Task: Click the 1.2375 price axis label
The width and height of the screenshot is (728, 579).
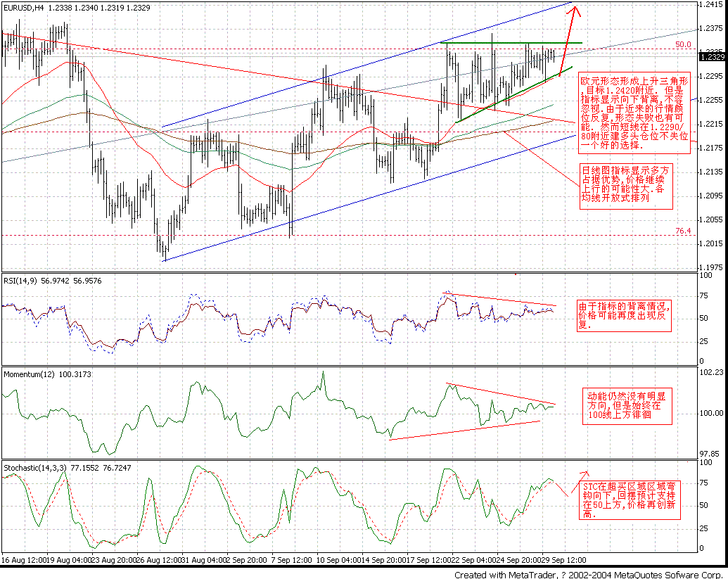Action: point(713,28)
